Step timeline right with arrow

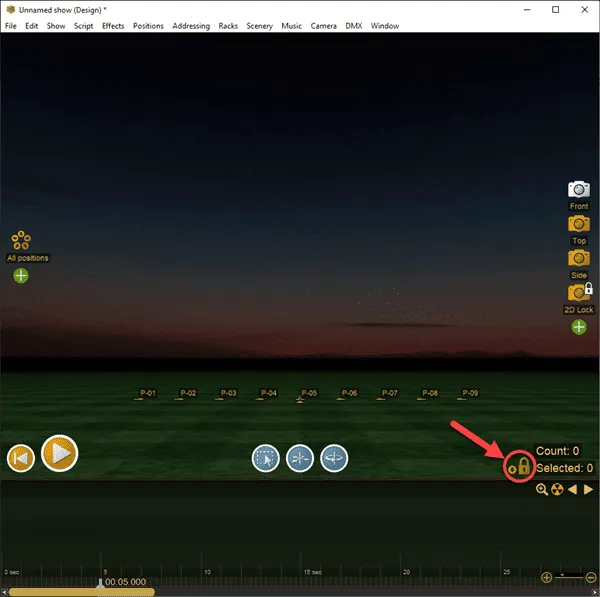(589, 489)
